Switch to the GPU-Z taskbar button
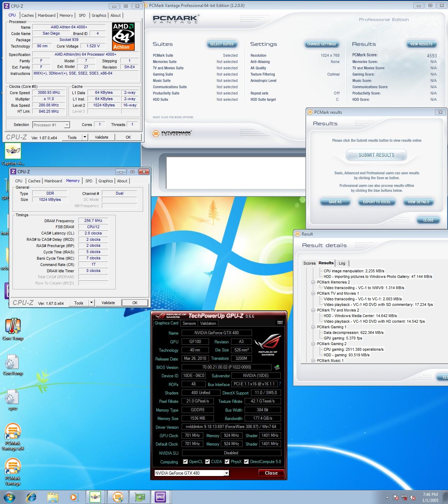 139,497
